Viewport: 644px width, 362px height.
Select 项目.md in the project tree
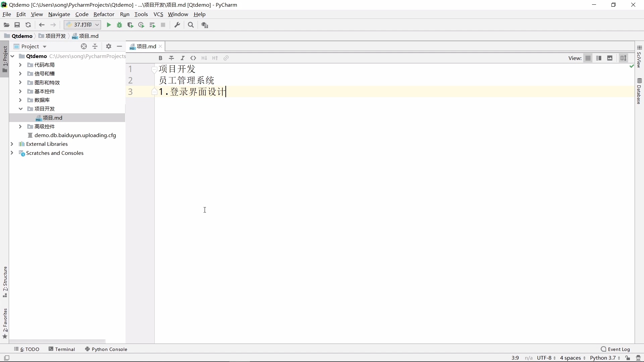click(53, 118)
